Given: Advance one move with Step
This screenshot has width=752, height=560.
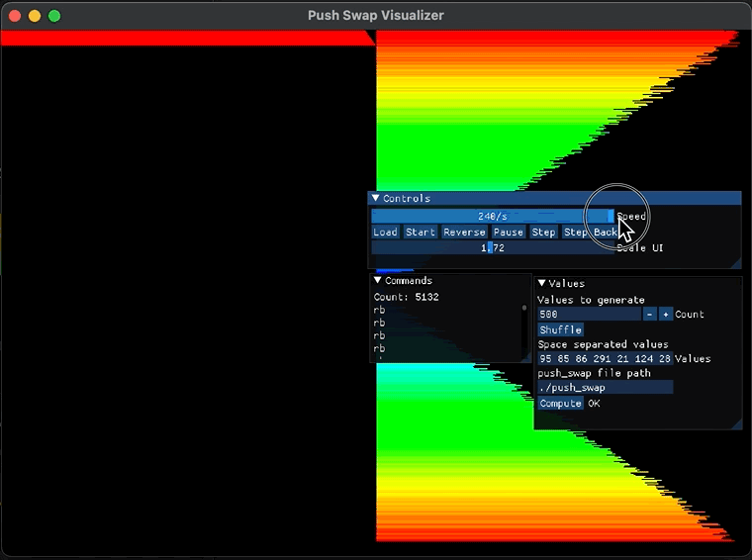Looking at the screenshot, I should pos(543,233).
